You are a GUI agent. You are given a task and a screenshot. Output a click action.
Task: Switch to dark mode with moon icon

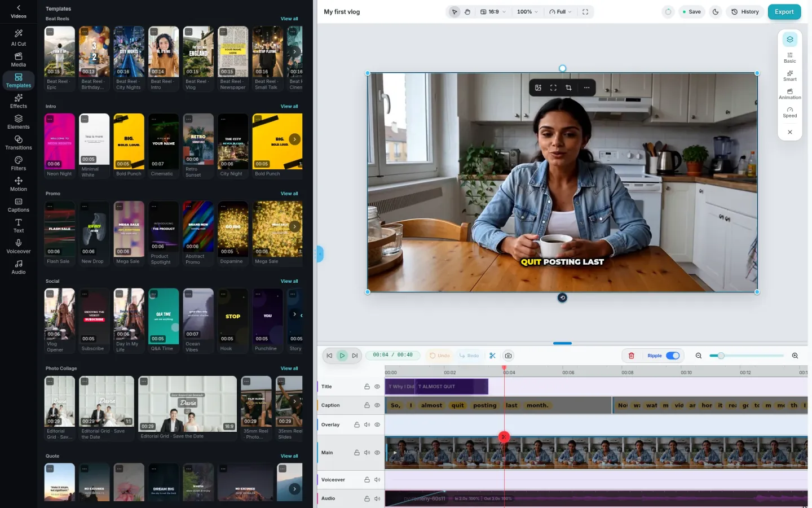[716, 12]
